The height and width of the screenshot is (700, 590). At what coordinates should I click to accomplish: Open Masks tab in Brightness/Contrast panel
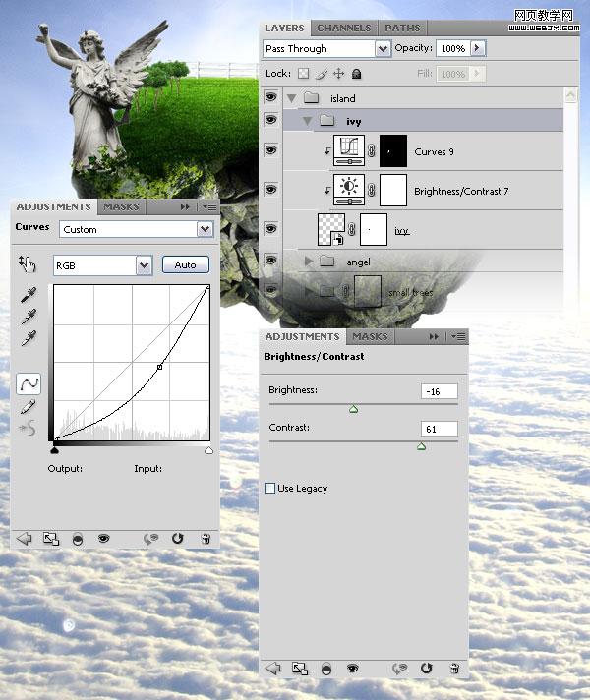coord(370,336)
